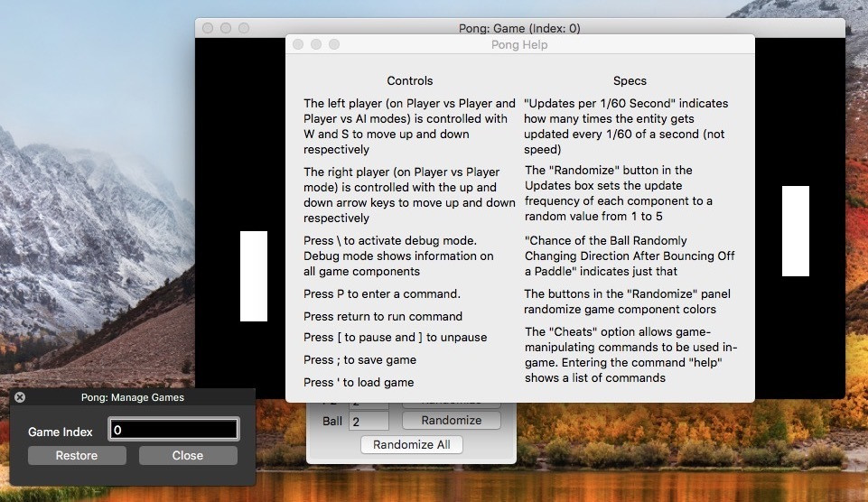868x502 pixels.
Task: Click the paragraph about the right player's arrow keys
Action: [x=409, y=195]
